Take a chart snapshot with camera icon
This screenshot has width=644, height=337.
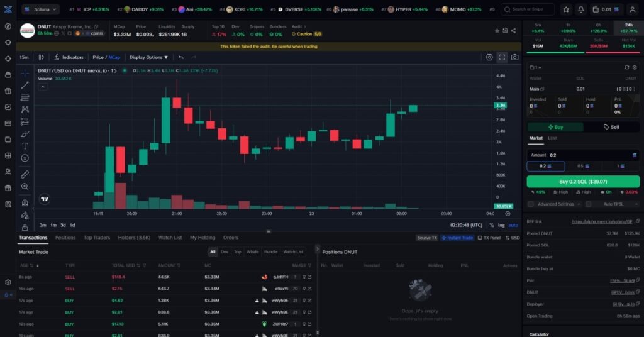pos(514,57)
